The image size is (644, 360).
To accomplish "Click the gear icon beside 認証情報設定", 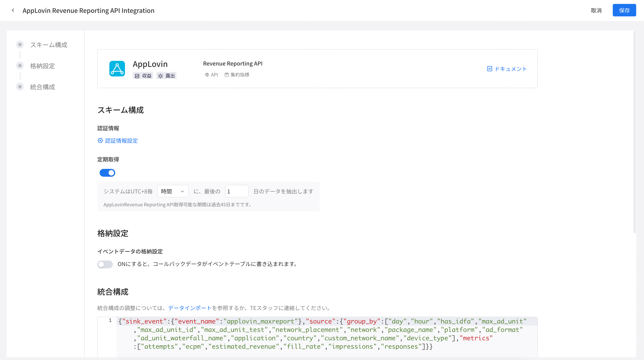I will (x=100, y=141).
